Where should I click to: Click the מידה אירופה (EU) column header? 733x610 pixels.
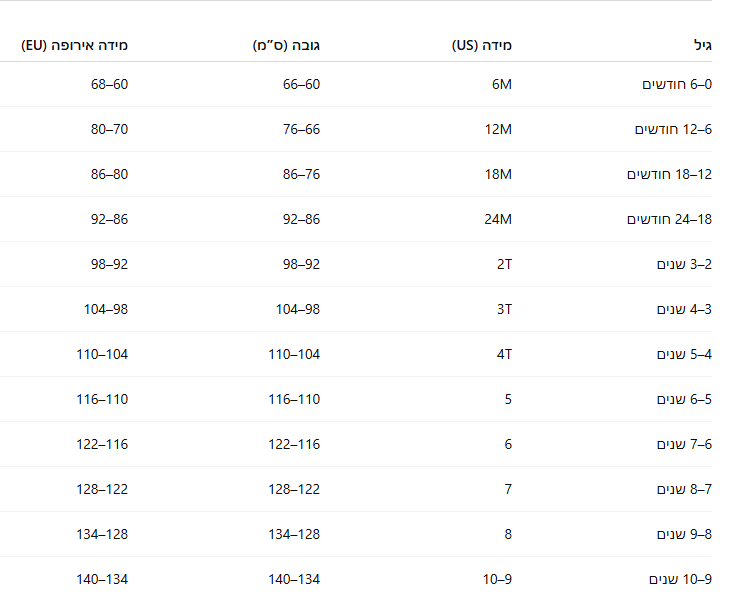[x=74, y=45]
